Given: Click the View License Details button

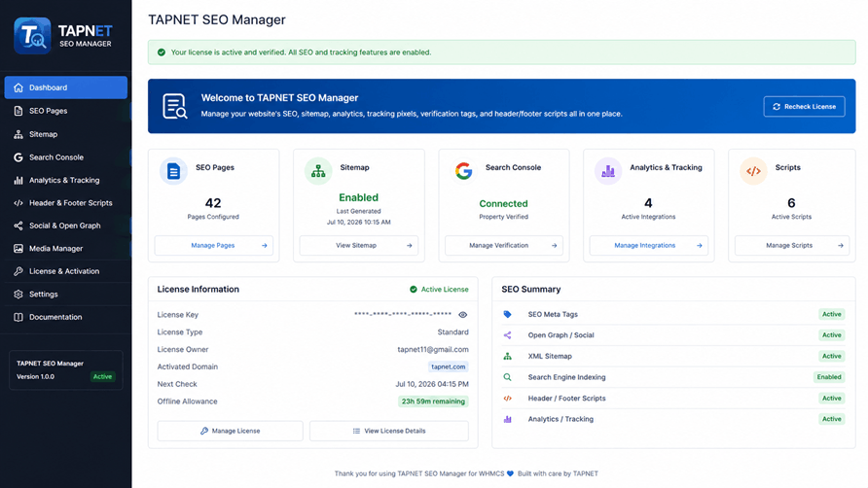Looking at the screenshot, I should (x=389, y=431).
